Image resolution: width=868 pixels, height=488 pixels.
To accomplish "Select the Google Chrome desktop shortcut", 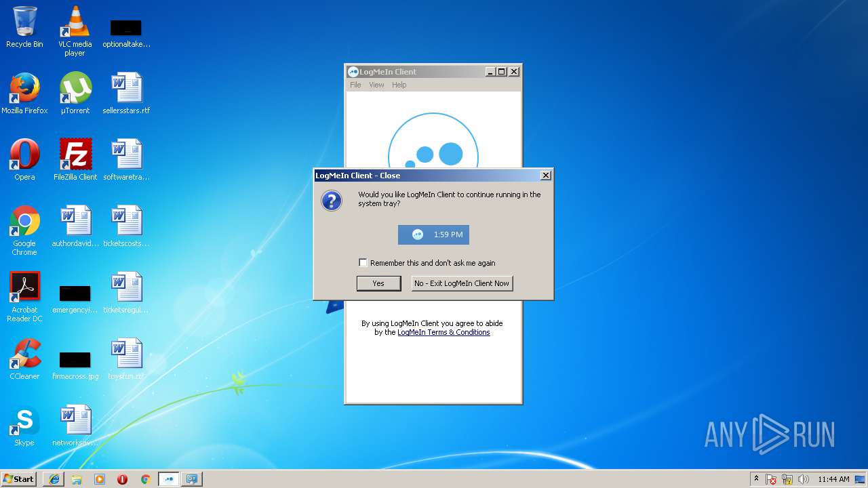I will [24, 230].
